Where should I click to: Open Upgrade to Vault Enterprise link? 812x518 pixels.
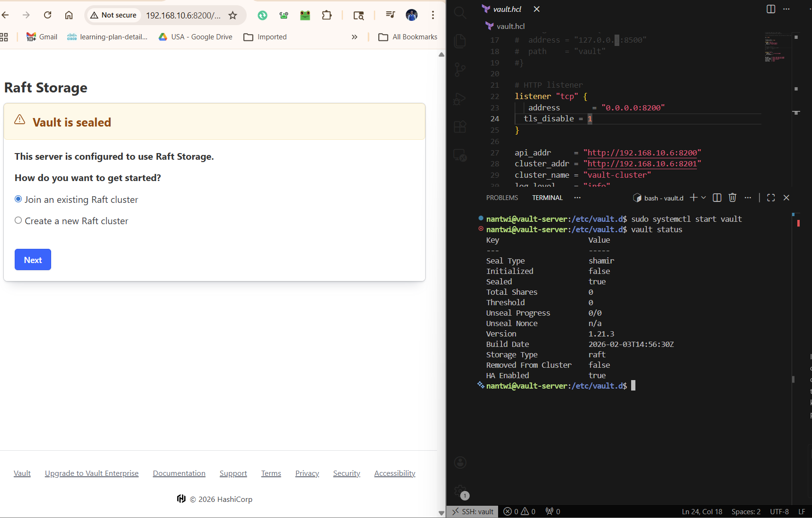92,473
